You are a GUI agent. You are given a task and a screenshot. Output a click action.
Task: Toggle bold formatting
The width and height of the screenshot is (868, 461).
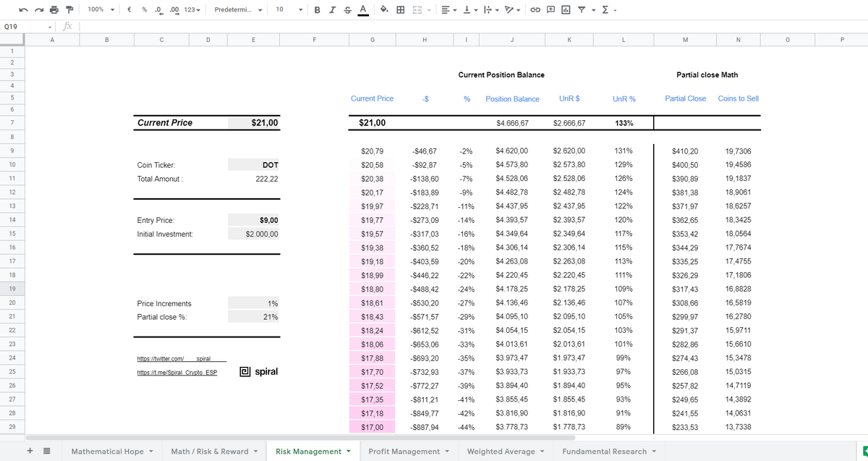click(x=318, y=9)
